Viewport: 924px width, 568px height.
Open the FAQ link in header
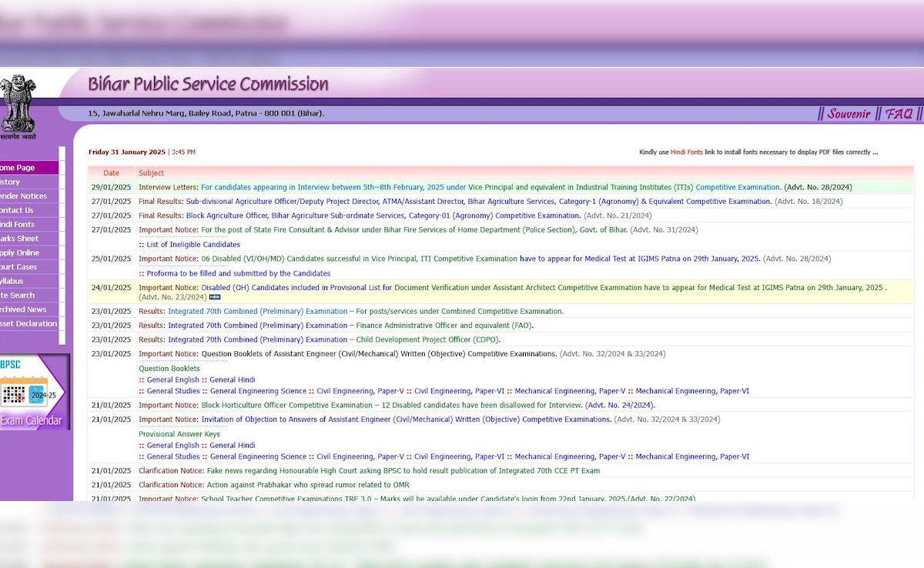898,114
